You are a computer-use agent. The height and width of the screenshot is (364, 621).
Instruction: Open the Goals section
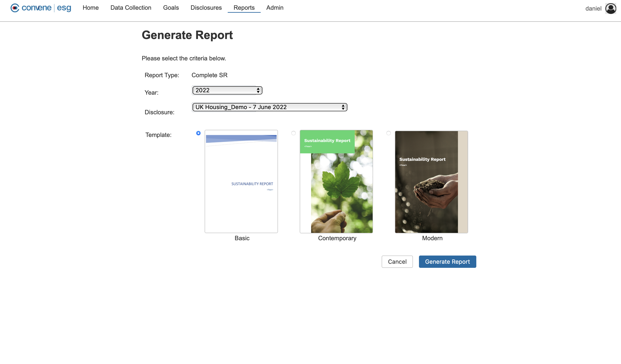click(x=171, y=8)
